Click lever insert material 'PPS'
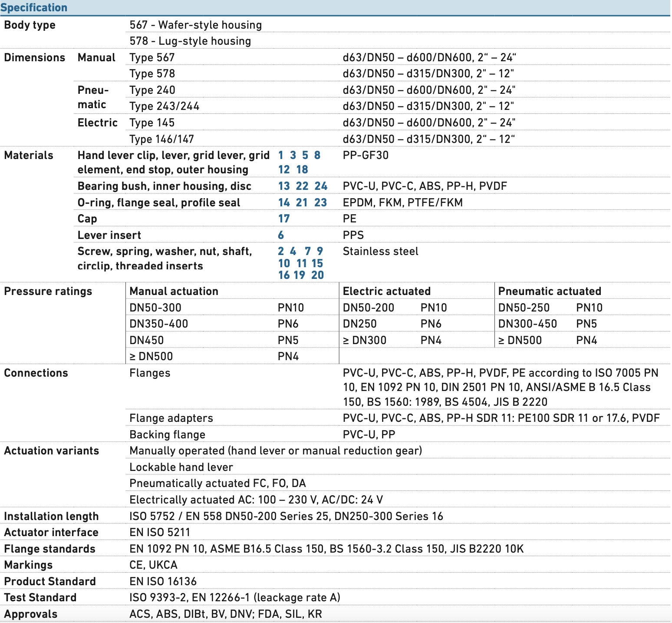 353,235
